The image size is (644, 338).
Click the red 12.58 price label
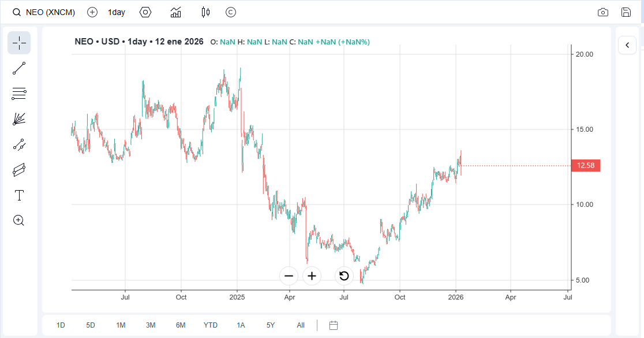(586, 165)
